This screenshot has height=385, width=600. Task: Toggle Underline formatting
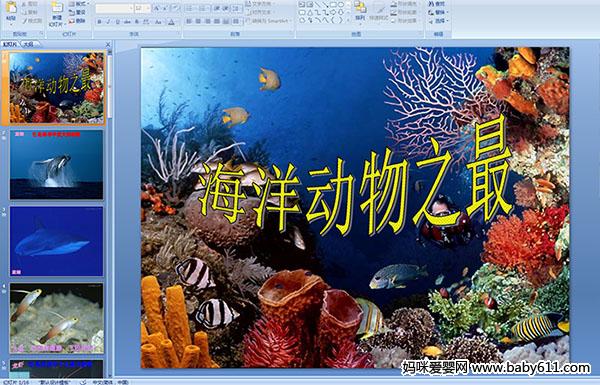click(x=118, y=22)
